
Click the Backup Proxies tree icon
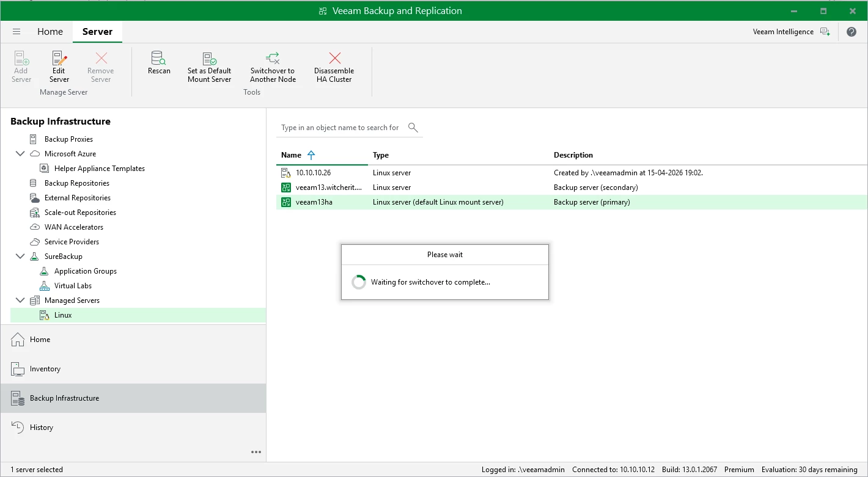33,139
